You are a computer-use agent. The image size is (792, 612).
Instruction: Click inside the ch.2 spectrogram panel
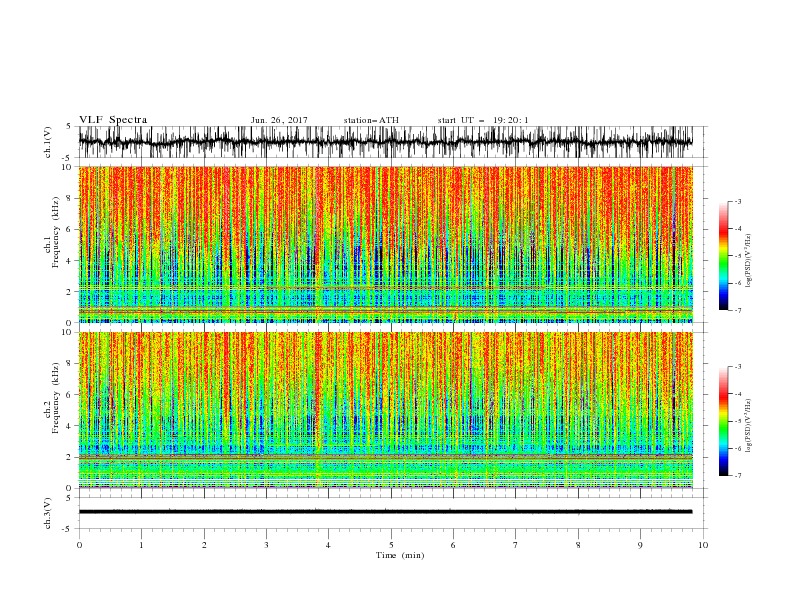click(x=385, y=410)
